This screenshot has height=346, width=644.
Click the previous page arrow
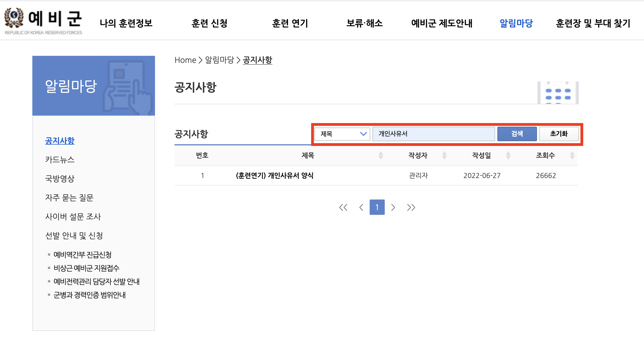[361, 207]
